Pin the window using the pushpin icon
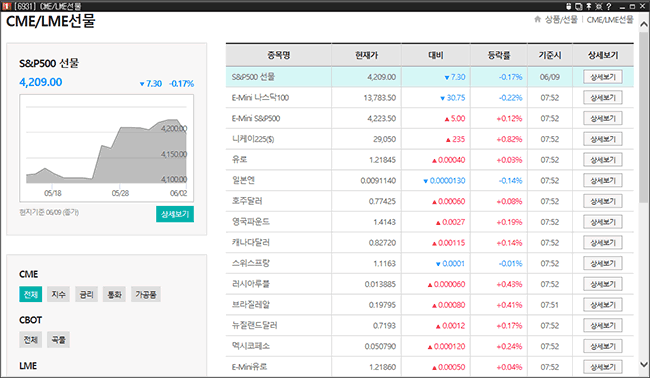 point(588,6)
